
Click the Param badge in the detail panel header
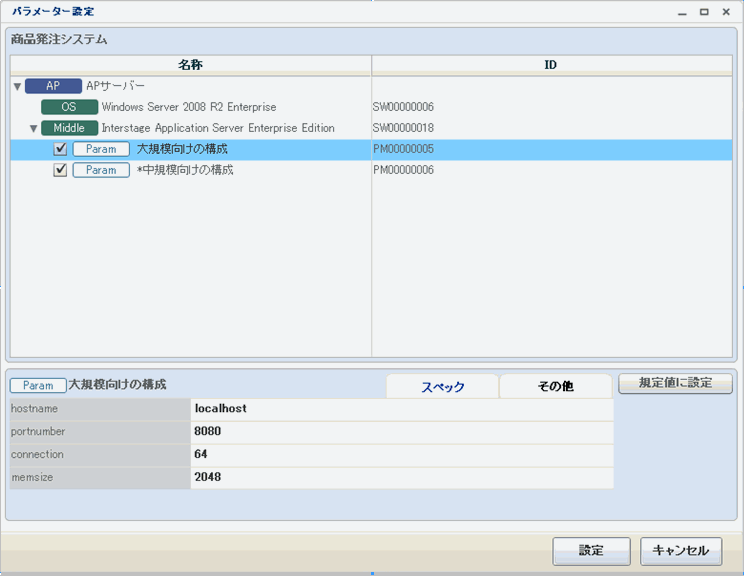pos(38,385)
